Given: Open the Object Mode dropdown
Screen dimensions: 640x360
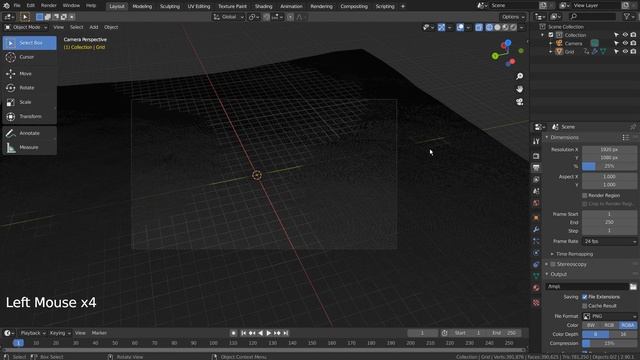Looking at the screenshot, I should [x=26, y=27].
